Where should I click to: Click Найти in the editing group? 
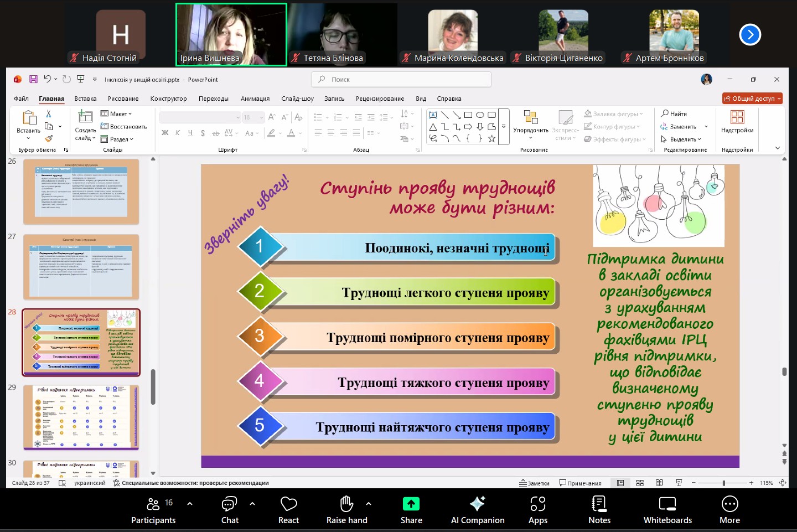[674, 113]
